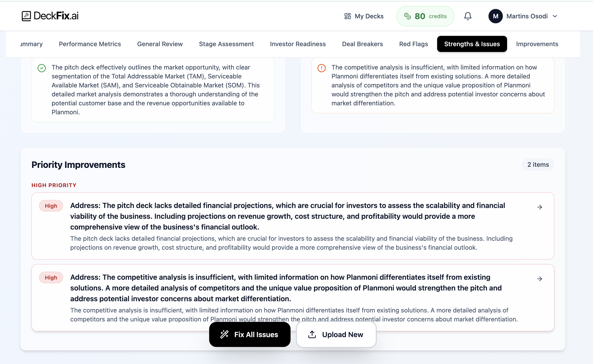The height and width of the screenshot is (364, 593).
Task: Open the Investor Readiness tab
Action: [x=298, y=44]
